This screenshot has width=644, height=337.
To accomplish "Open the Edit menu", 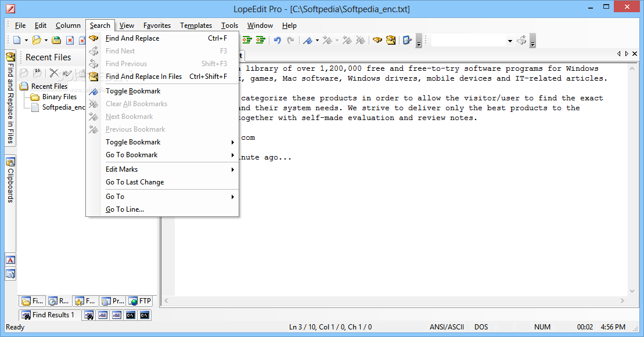I will (40, 26).
